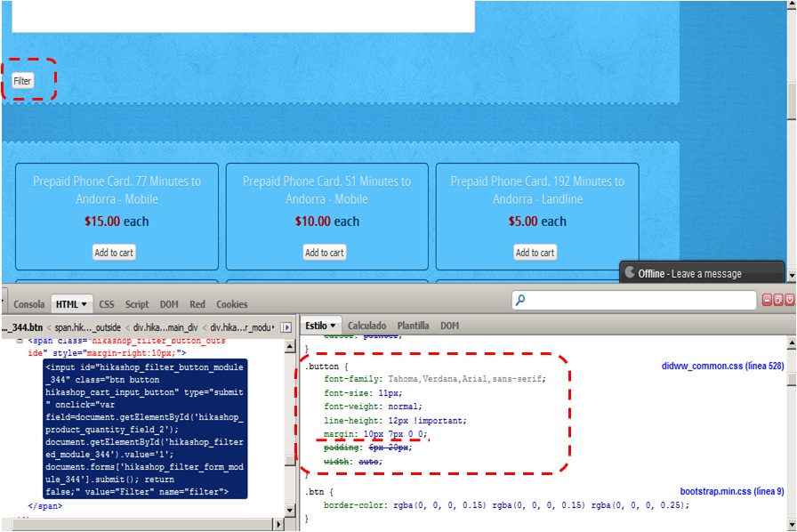Viewport: 797px width, 532px height.
Task: Open the 51 Minutes to Andorra product
Action: coord(326,190)
